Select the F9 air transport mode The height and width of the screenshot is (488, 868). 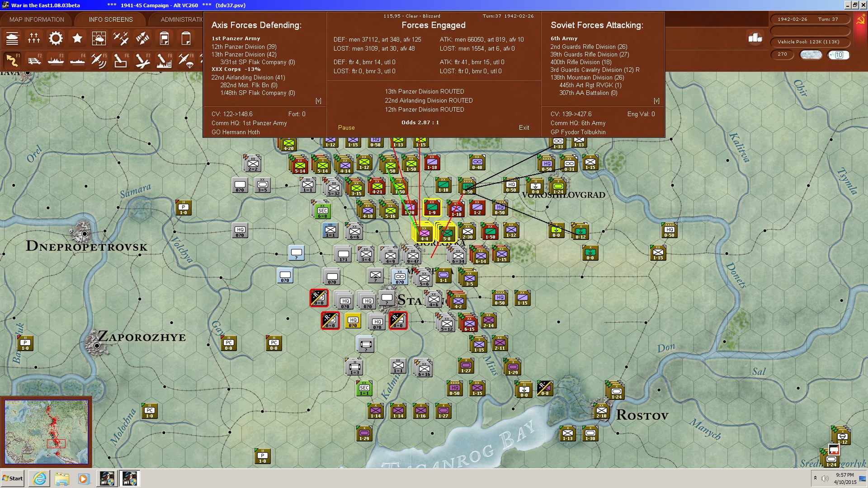(186, 60)
